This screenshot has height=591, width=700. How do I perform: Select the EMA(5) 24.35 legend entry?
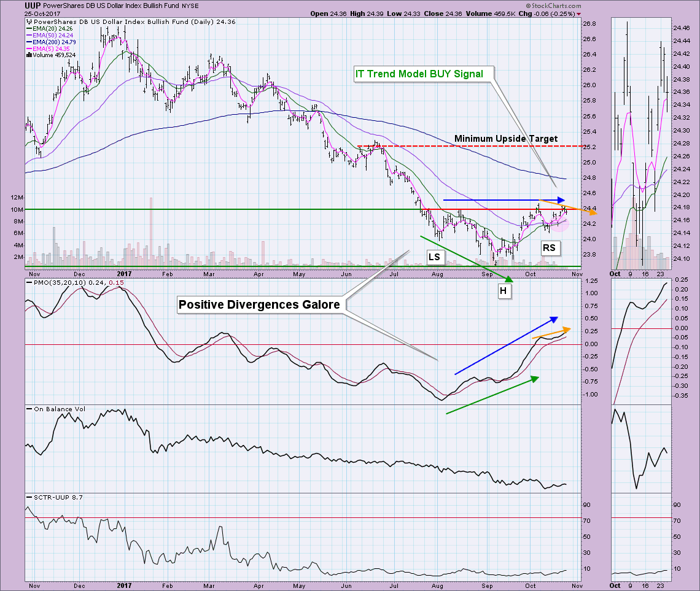49,48
